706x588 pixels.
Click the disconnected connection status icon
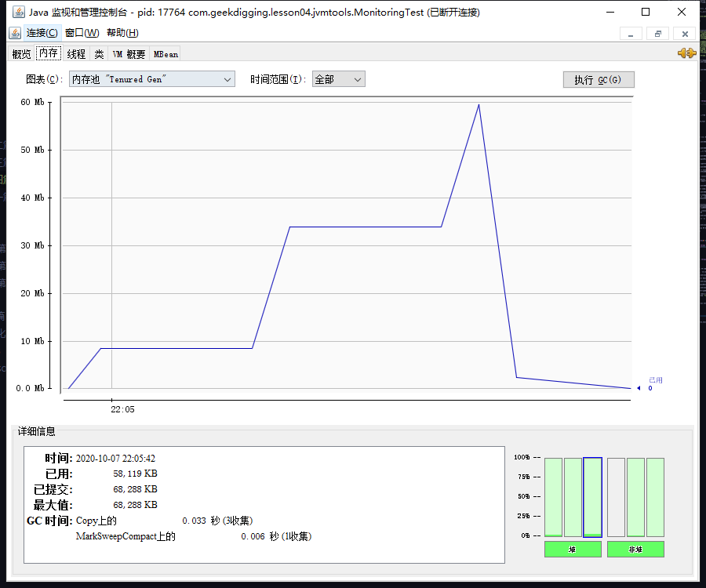coord(686,53)
